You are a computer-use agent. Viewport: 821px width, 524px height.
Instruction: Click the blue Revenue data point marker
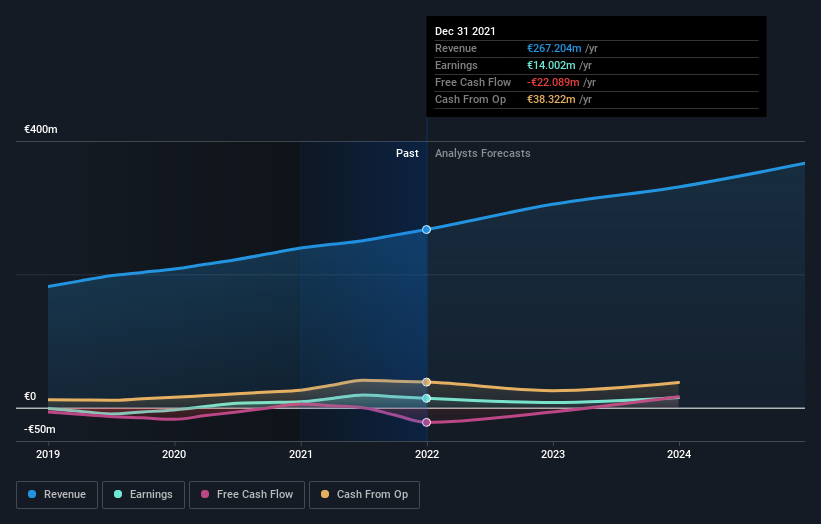[x=427, y=229]
